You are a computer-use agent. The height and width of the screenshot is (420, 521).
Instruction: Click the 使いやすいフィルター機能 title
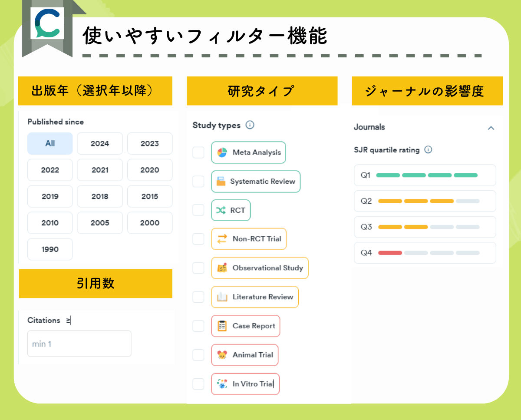coord(205,36)
